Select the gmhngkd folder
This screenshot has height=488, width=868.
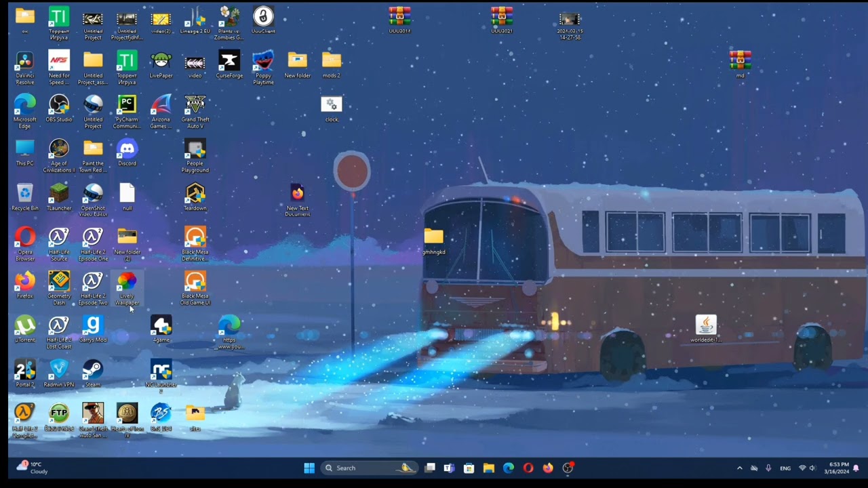click(x=434, y=241)
